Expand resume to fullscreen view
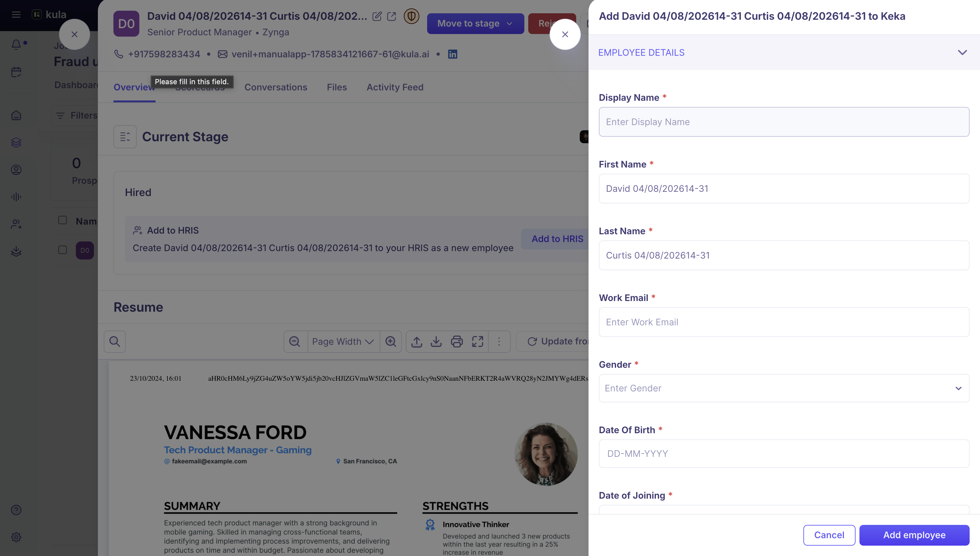Viewport: 980px width, 556px height. pyautogui.click(x=477, y=342)
